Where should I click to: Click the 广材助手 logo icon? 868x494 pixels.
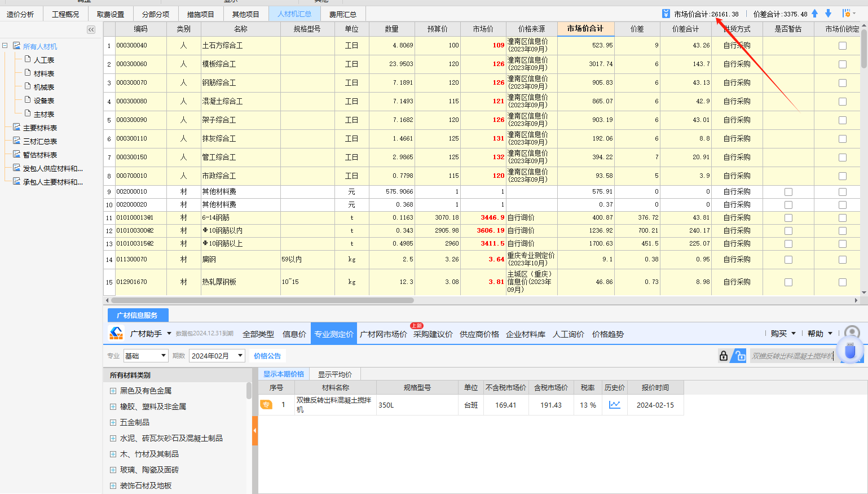pos(116,334)
